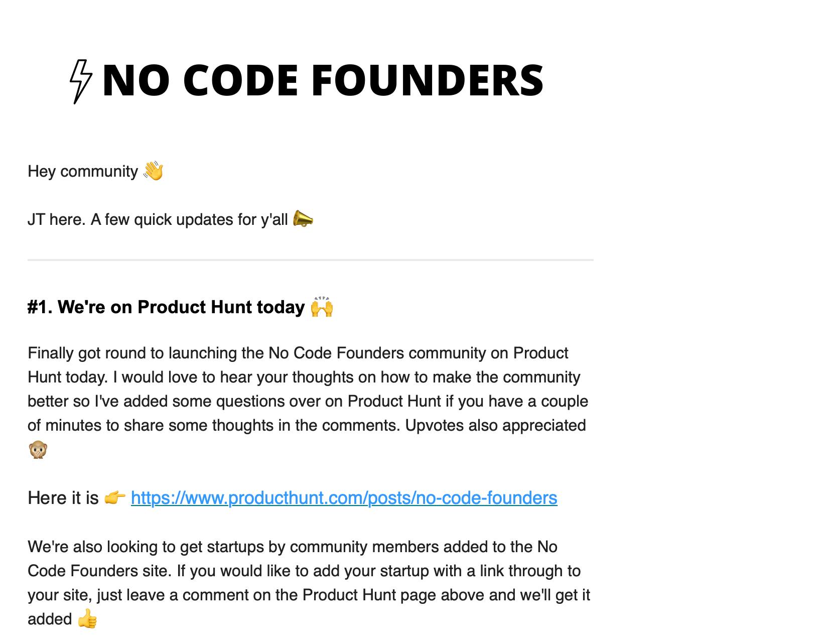Viewport: 825px width, 644px height.
Task: Click heading '#1. We're on Product Hunt today'
Action: (166, 307)
